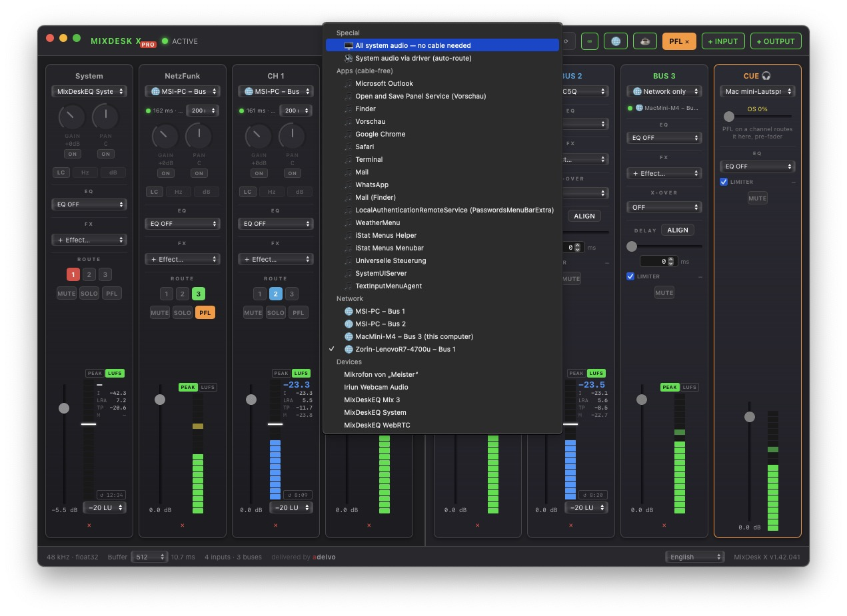Click the green bar icon button beside the globe
The image size is (847, 616).
(x=589, y=41)
